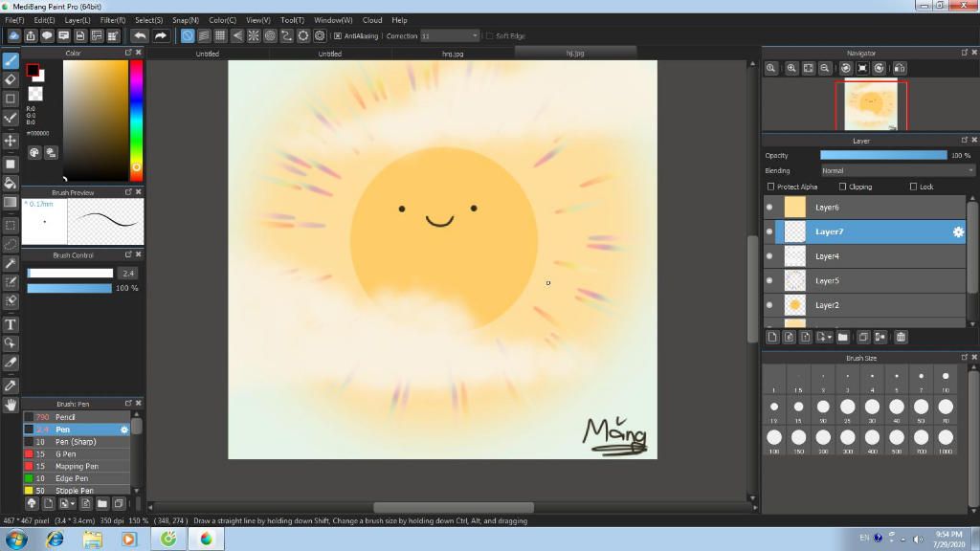Image resolution: width=980 pixels, height=551 pixels.
Task: Select the Hand tool
Action: pyautogui.click(x=11, y=405)
